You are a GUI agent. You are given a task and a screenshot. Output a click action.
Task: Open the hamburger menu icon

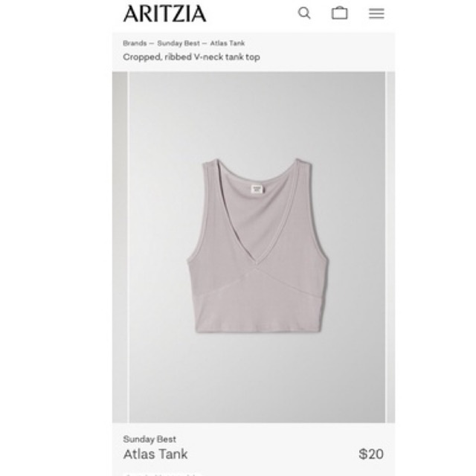(376, 13)
